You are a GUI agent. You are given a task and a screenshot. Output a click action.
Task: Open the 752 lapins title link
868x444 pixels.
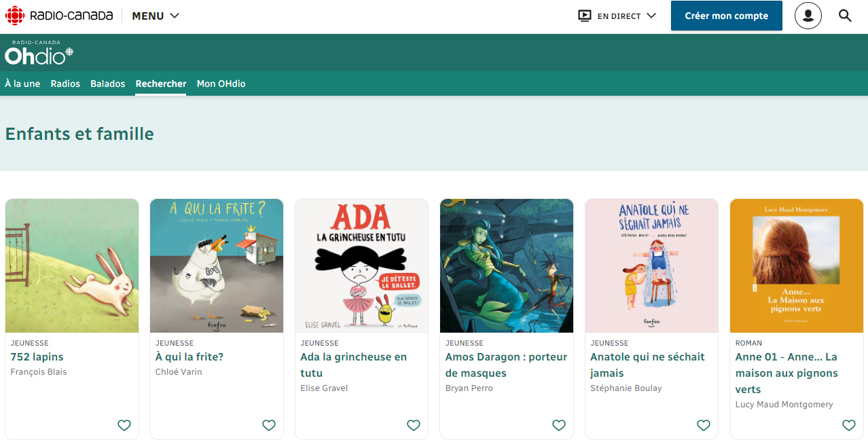point(37,357)
